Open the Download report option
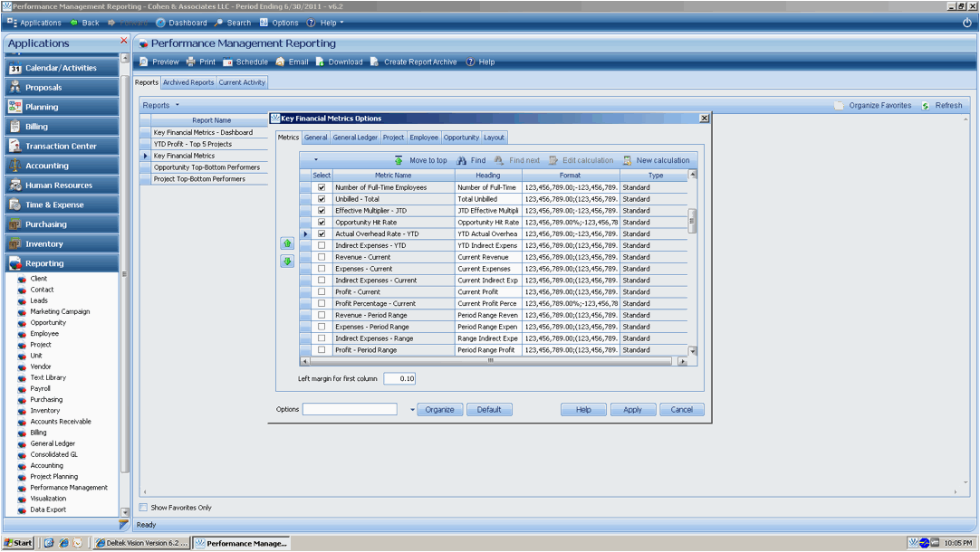The height and width of the screenshot is (552, 980). pyautogui.click(x=339, y=62)
